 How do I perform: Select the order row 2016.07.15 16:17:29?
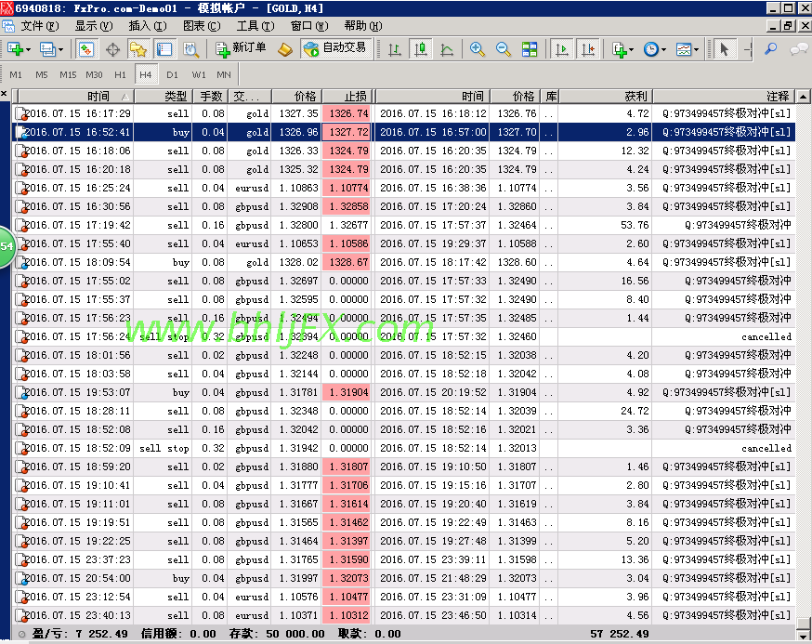(x=404, y=113)
